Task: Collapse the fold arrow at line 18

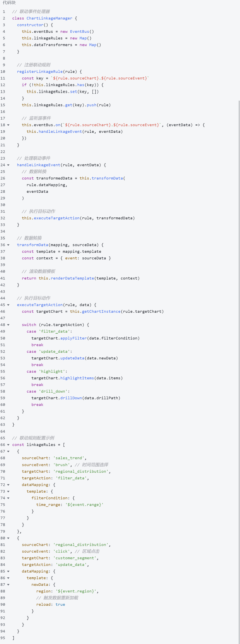Action: tap(8, 125)
